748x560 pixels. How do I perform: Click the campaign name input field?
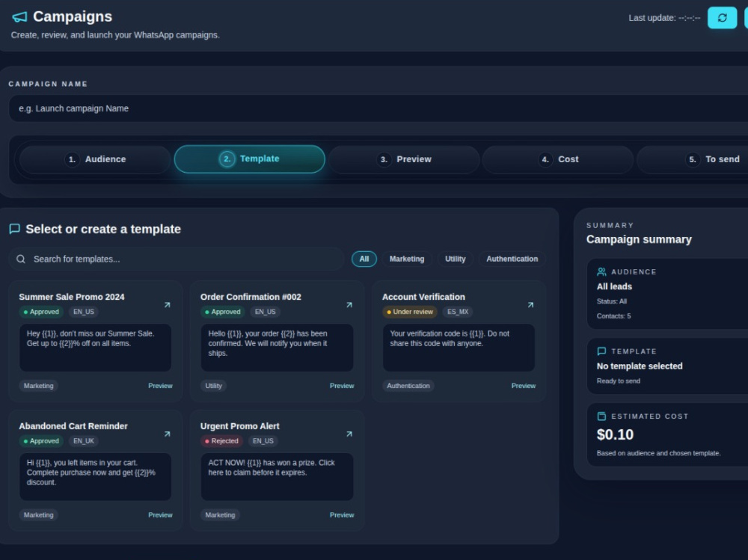pyautogui.click(x=378, y=108)
